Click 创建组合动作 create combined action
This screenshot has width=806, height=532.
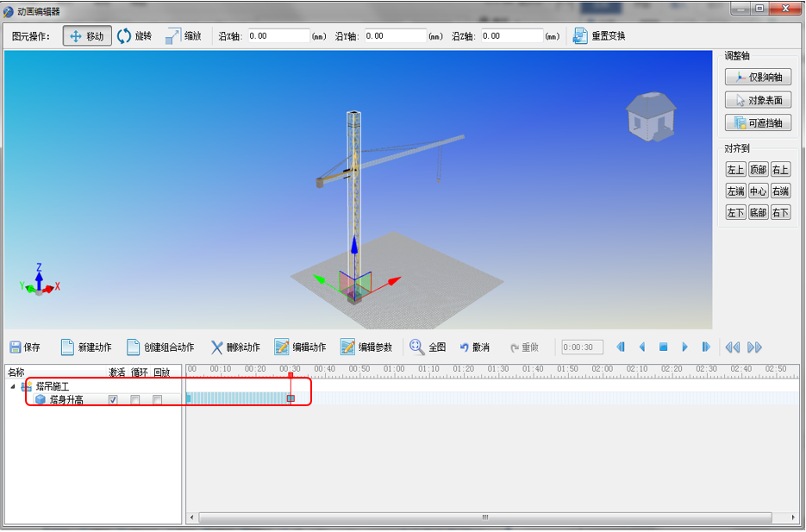(160, 347)
